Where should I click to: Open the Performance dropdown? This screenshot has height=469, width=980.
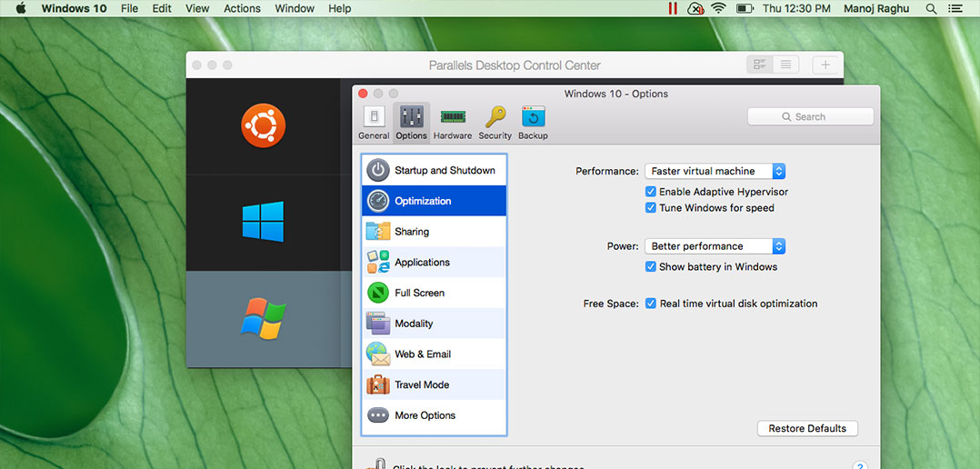click(715, 171)
